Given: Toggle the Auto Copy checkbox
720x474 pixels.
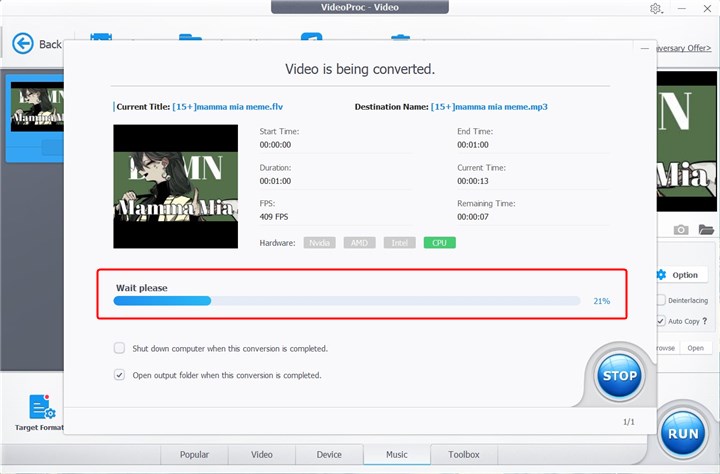Looking at the screenshot, I should 661,321.
